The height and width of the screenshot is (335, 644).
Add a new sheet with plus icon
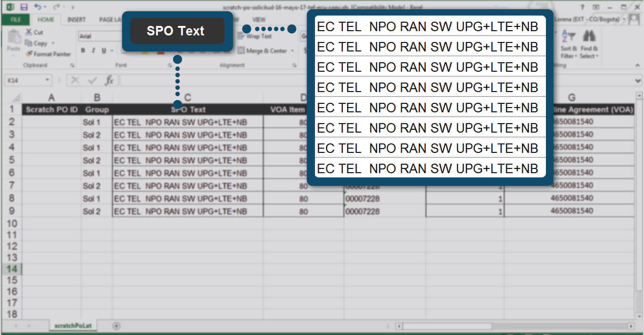(116, 326)
